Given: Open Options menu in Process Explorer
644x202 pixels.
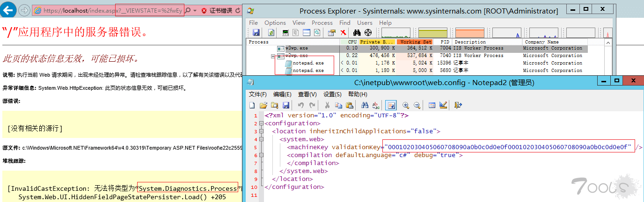Looking at the screenshot, I should point(275,22).
